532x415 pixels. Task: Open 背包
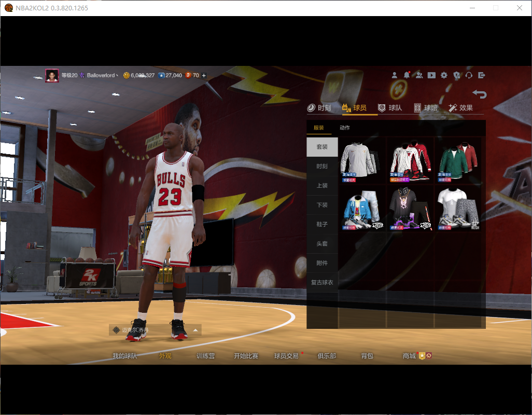tap(367, 356)
